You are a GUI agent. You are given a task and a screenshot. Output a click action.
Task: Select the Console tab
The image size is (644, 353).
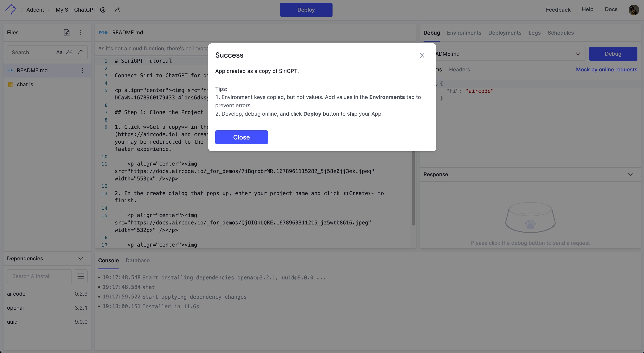[108, 260]
